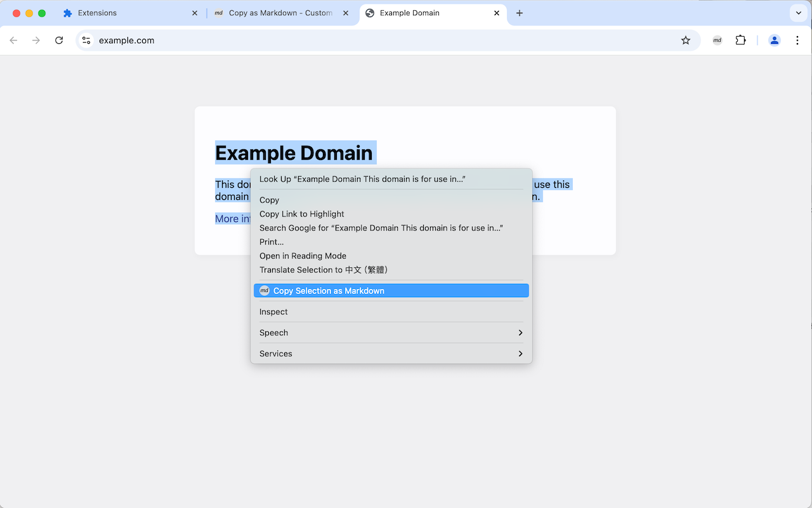
Task: Choose Inspect from the context menu
Action: [x=273, y=311]
